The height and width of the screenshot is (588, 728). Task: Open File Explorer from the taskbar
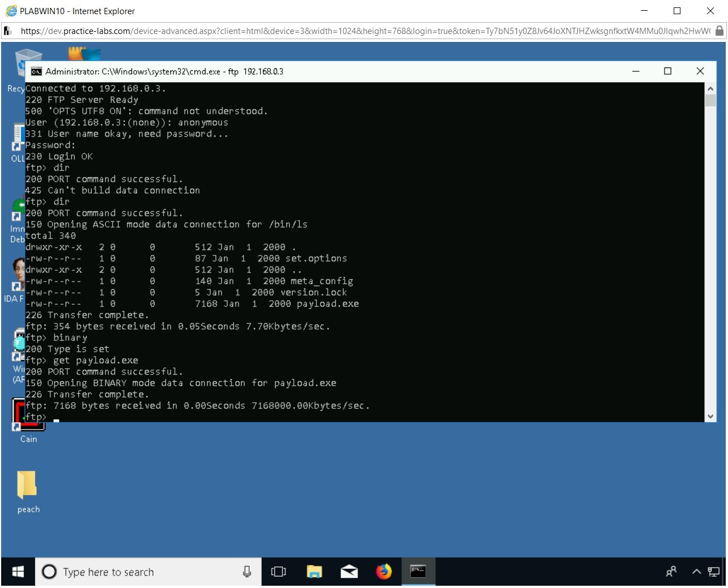[x=315, y=572]
